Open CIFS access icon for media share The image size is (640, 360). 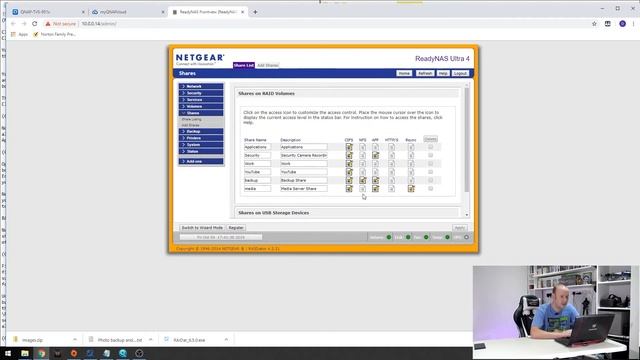coord(349,189)
